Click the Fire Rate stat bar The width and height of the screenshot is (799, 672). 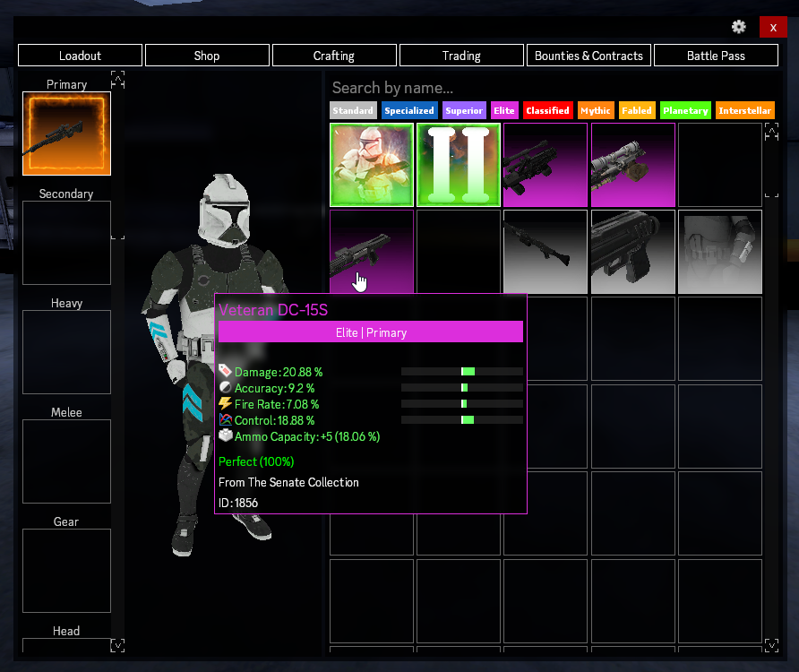462,404
